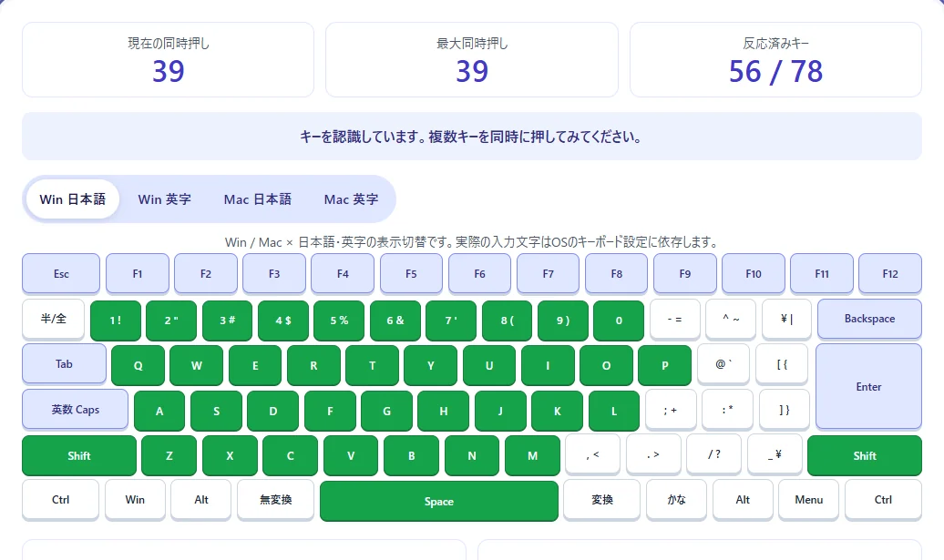The width and height of the screenshot is (944, 560).
Task: Click the @ ` key
Action: point(723,364)
